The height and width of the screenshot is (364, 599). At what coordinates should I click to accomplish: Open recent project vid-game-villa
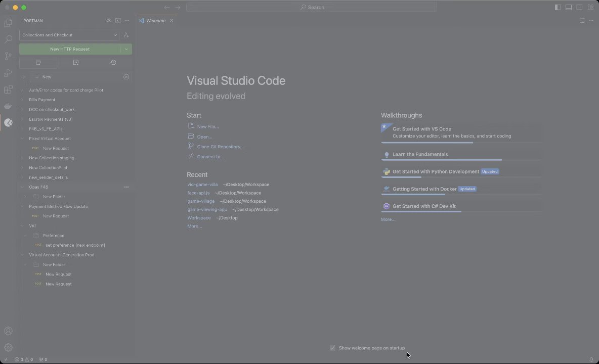point(202,185)
